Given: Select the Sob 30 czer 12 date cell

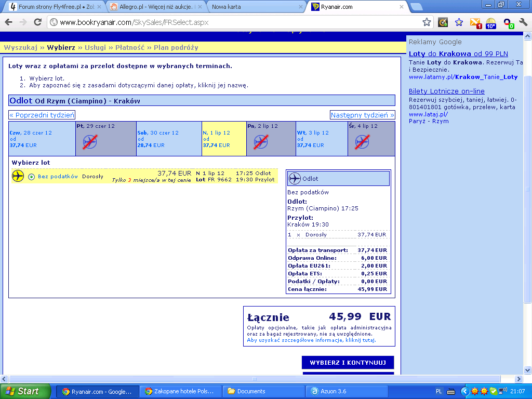Looking at the screenshot, I should (x=169, y=139).
